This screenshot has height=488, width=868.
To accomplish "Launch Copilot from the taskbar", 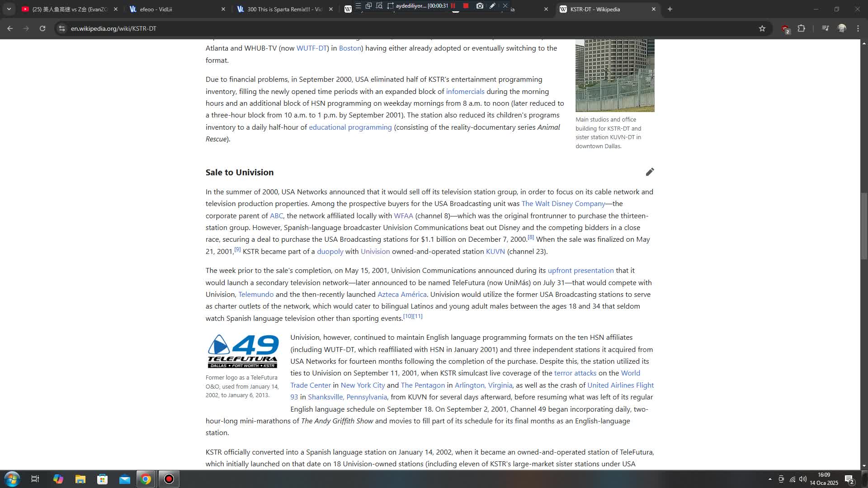I will [x=58, y=479].
